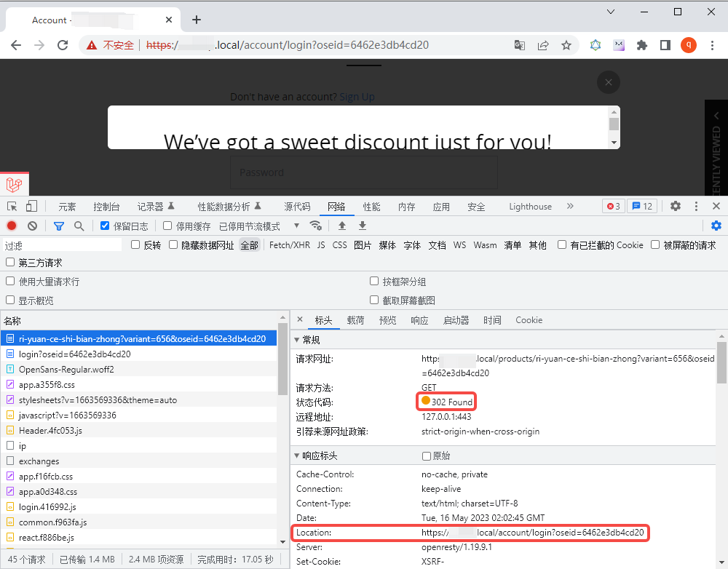Collapse the 常规 section
The image size is (728, 569).
297,341
